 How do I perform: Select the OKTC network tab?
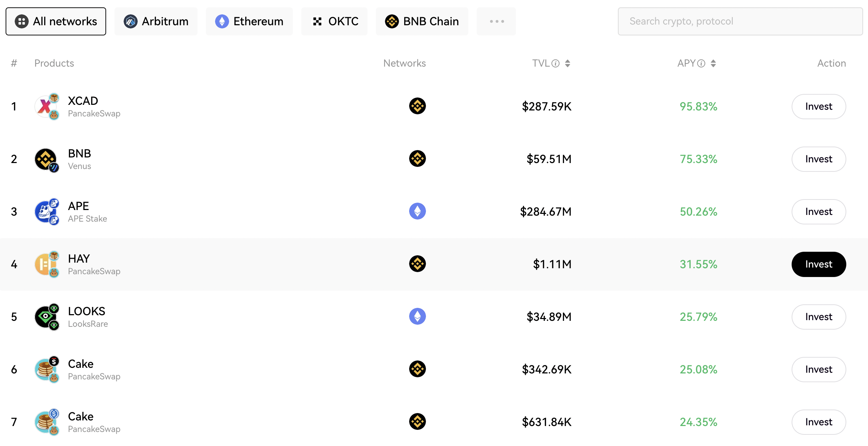pyautogui.click(x=335, y=21)
